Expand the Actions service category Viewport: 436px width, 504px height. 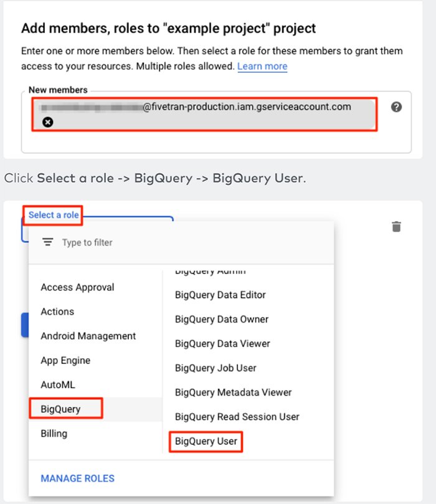point(57,311)
